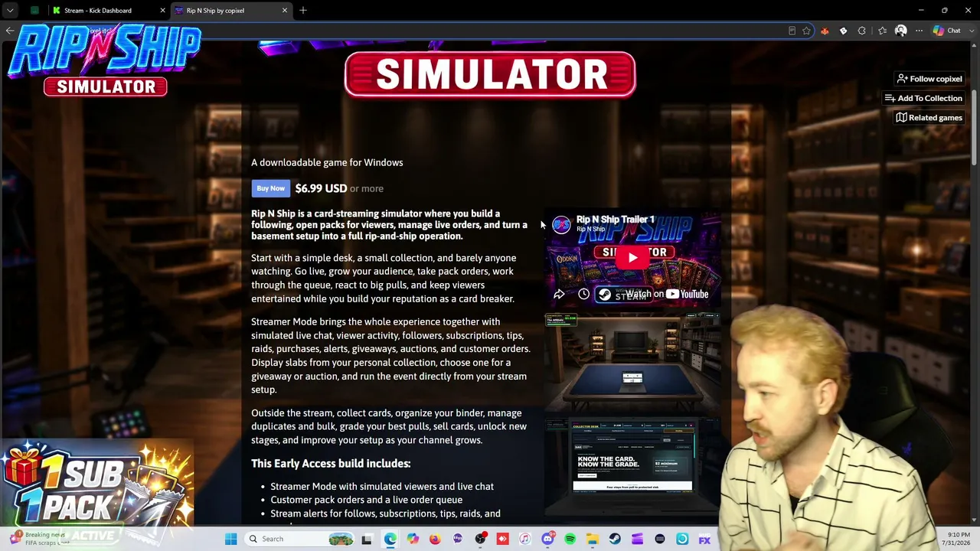Open reader view icon in address bar

coord(792,31)
